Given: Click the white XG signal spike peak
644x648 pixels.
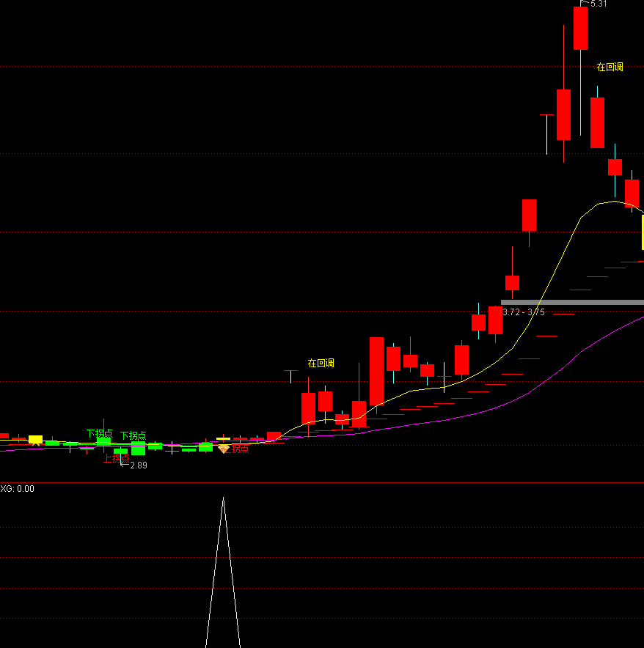Looking at the screenshot, I should [x=224, y=498].
